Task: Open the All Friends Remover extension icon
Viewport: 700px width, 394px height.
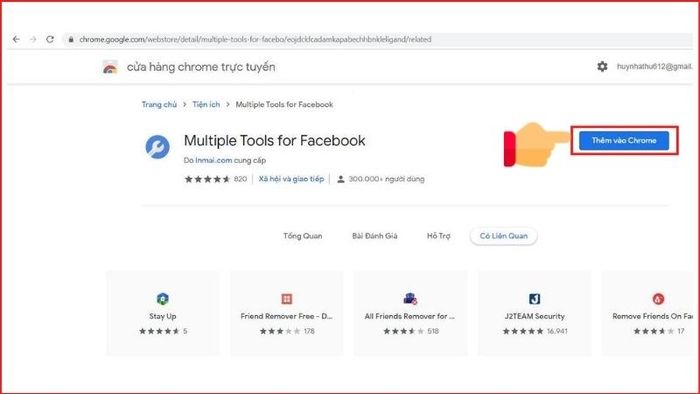Action: pos(410,299)
